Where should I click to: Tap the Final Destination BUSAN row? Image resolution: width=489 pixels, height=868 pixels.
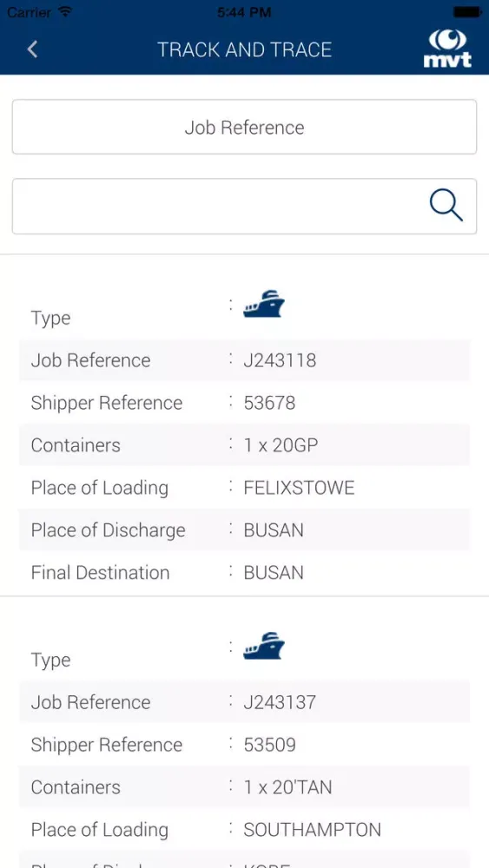tap(244, 572)
